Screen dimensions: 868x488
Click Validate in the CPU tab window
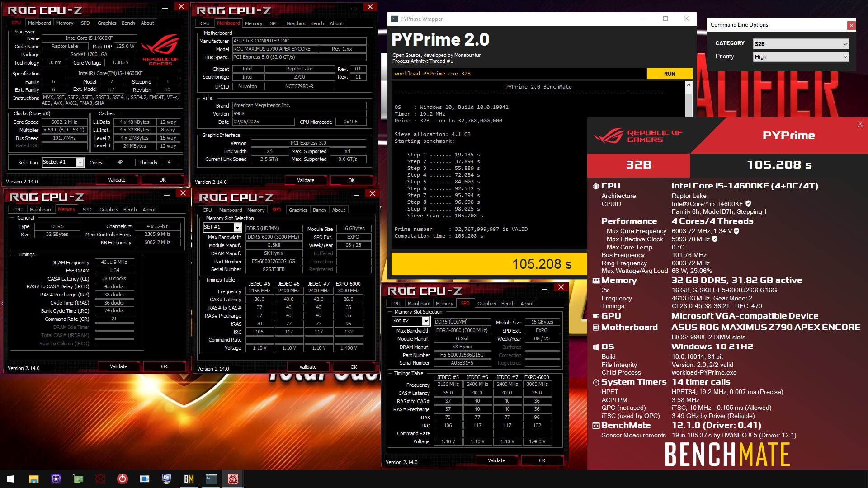pos(117,180)
